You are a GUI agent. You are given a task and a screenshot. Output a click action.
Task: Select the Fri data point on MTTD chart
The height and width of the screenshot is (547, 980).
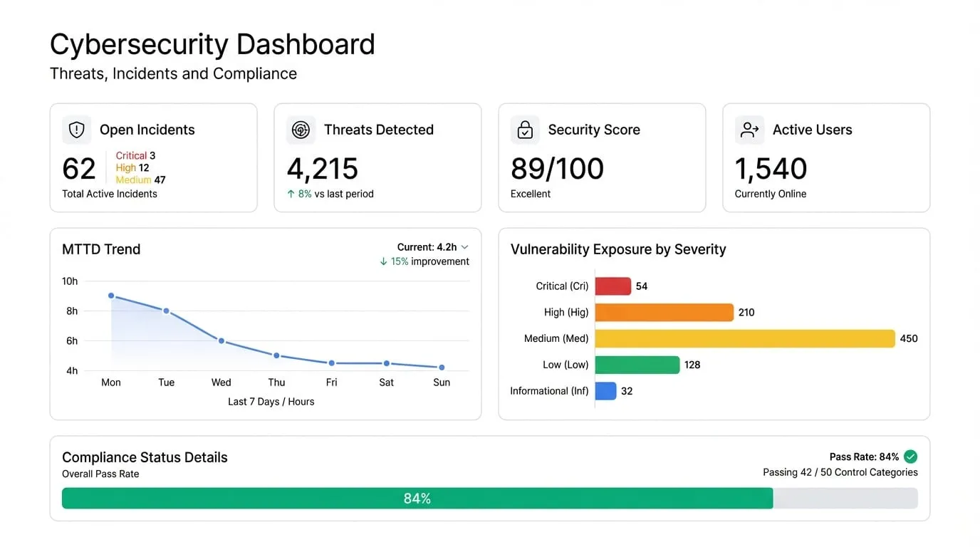(x=331, y=363)
